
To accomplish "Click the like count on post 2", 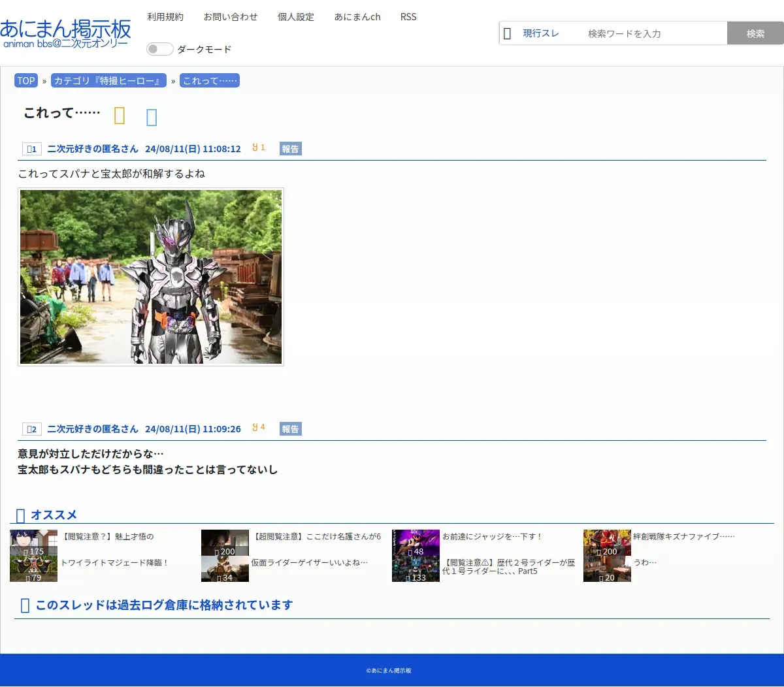I will pos(259,428).
